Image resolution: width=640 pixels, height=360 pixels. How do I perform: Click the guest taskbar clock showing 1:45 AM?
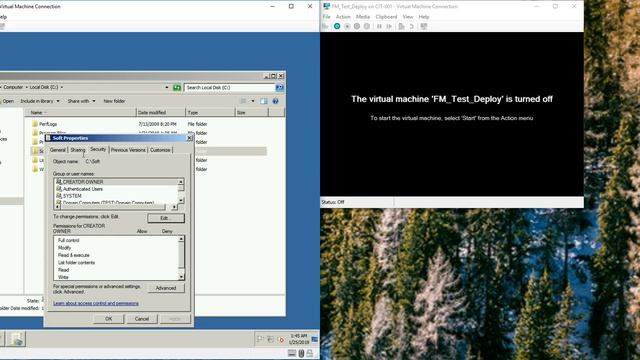(299, 339)
